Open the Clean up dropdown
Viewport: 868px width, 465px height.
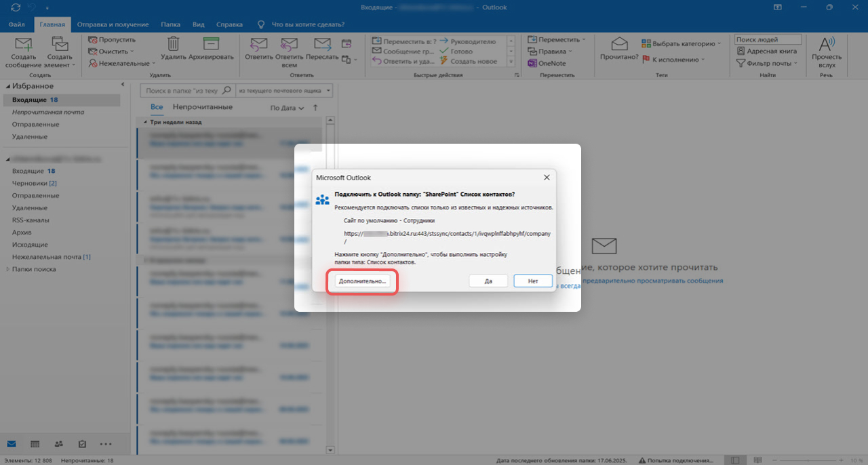111,52
